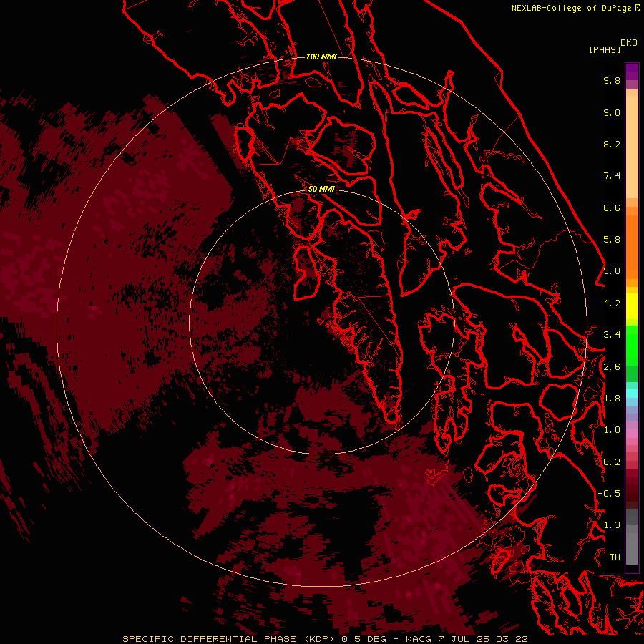The image size is (644, 644).
Task: Click the 8.2 legend value
Action: pos(612,144)
